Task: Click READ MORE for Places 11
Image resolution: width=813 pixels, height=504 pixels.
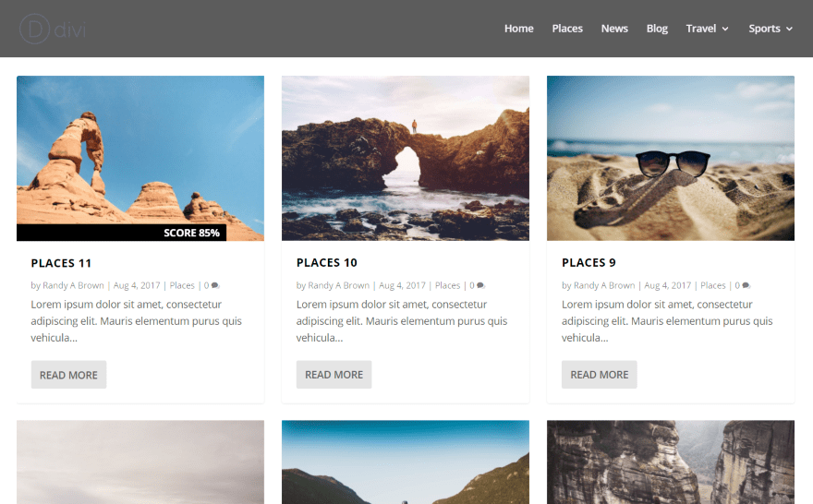Action: point(68,375)
